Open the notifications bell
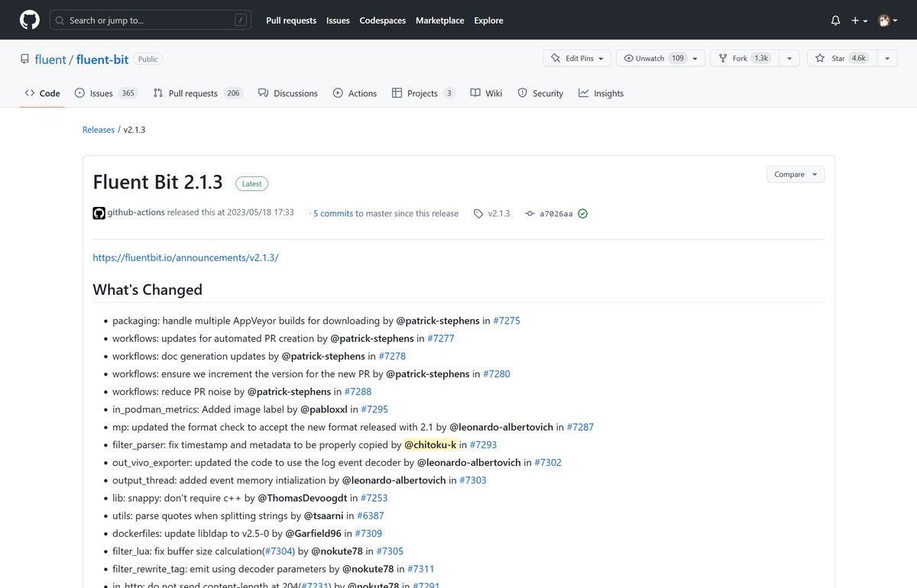The width and height of the screenshot is (917, 588). click(x=836, y=21)
